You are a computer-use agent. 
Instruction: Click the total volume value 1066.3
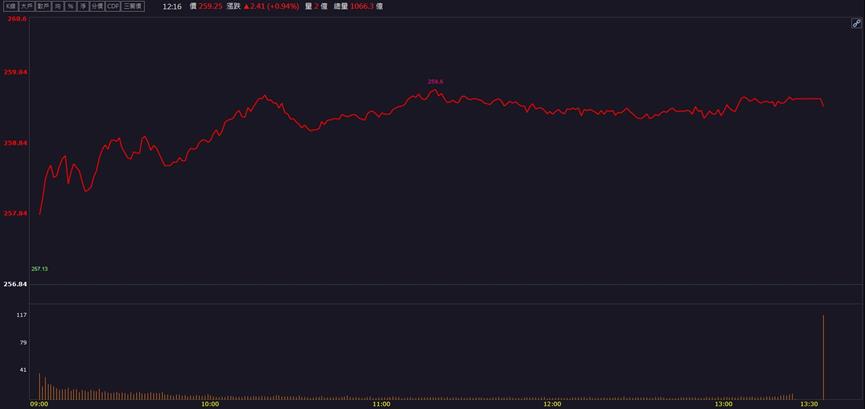[x=362, y=7]
